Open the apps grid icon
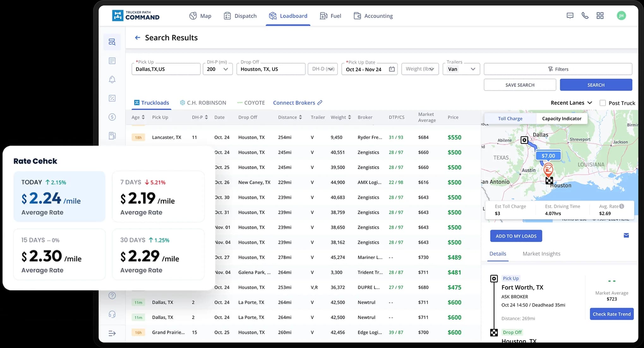Viewport: 644px width, 348px height. pyautogui.click(x=600, y=16)
